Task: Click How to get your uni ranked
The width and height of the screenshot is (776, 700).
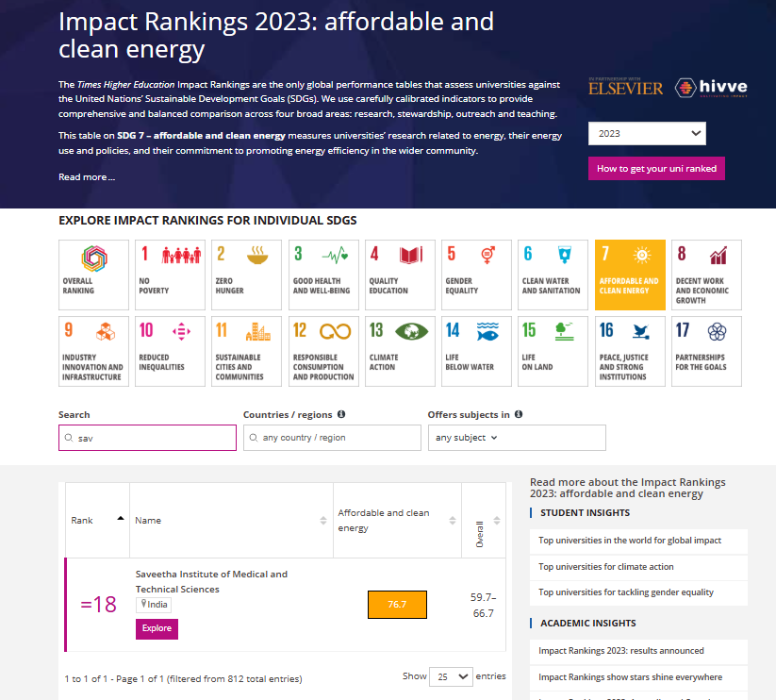Action: (656, 169)
